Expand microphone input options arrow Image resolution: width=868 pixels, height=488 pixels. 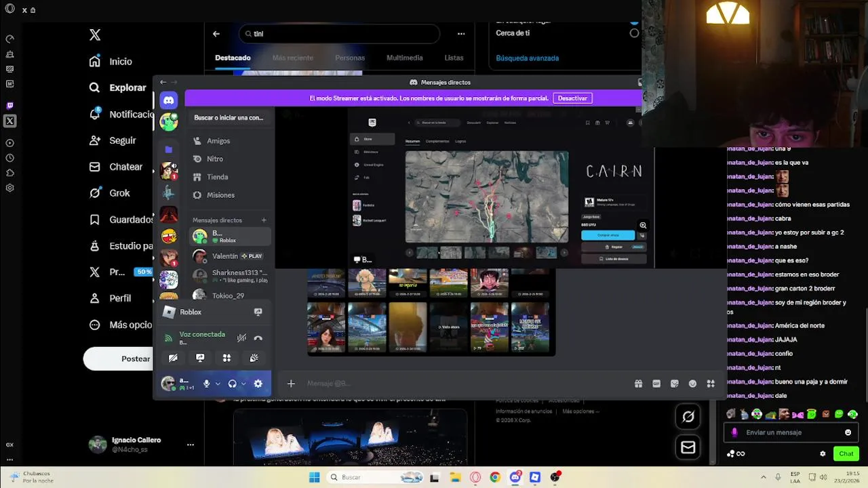coord(218,384)
